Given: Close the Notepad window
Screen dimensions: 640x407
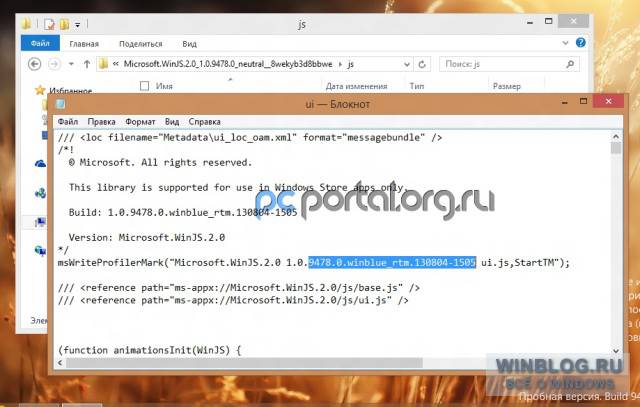Looking at the screenshot, I should click(x=609, y=101).
